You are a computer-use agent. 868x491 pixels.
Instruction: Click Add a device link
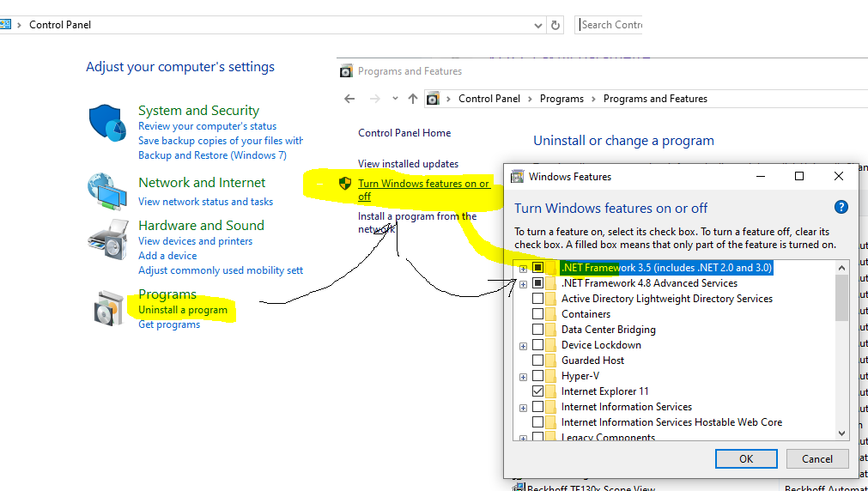click(167, 256)
